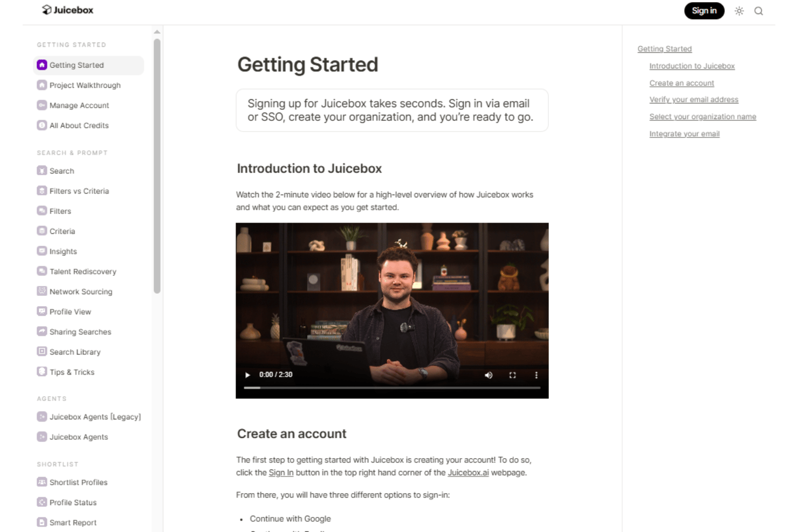Click the sidebar scrollbar thumb
This screenshot has height=532, width=798.
tap(157, 166)
